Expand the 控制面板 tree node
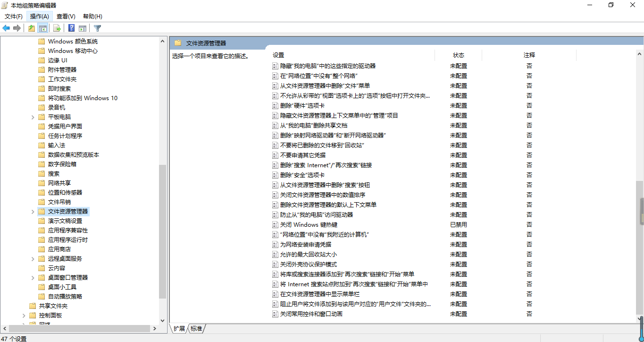The height and width of the screenshot is (342, 644). (24, 316)
